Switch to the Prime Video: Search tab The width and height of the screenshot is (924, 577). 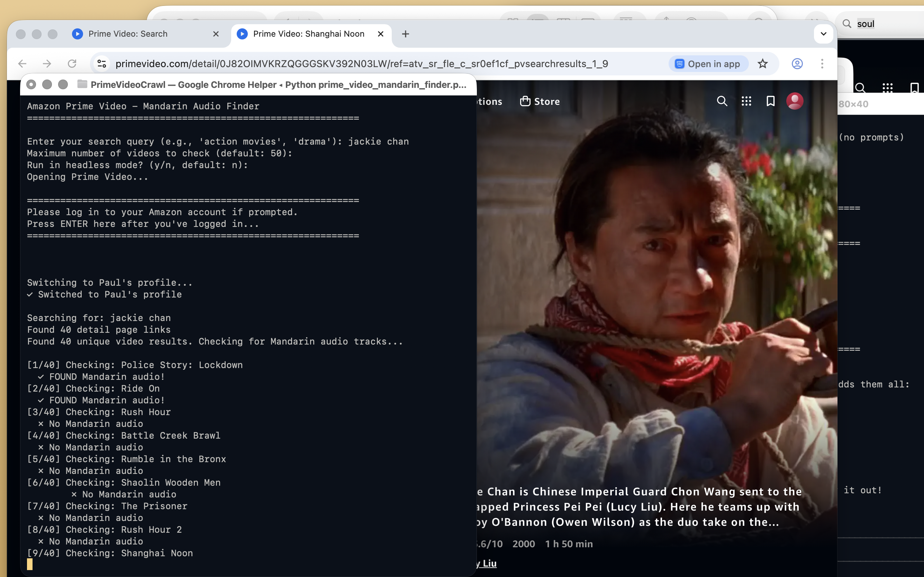128,34
